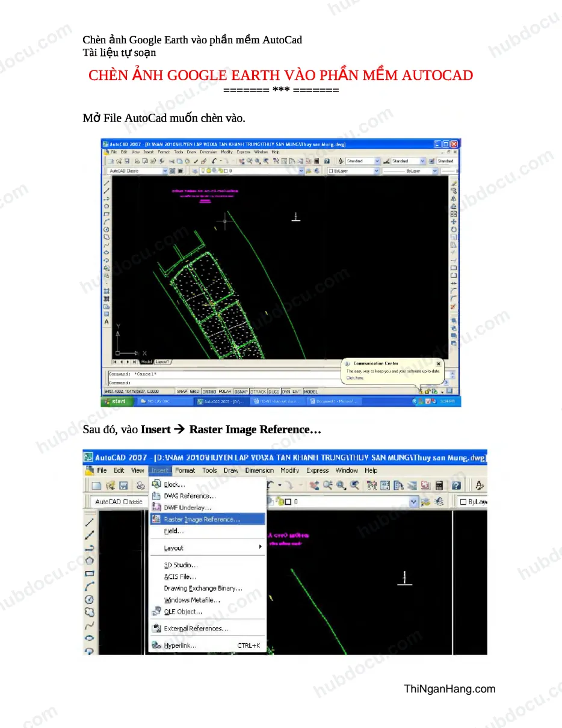Select Field... in the Insert menu

207,531
